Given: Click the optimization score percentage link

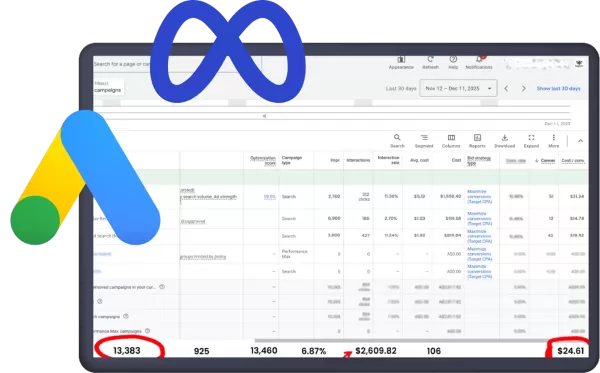Looking at the screenshot, I should 269,197.
